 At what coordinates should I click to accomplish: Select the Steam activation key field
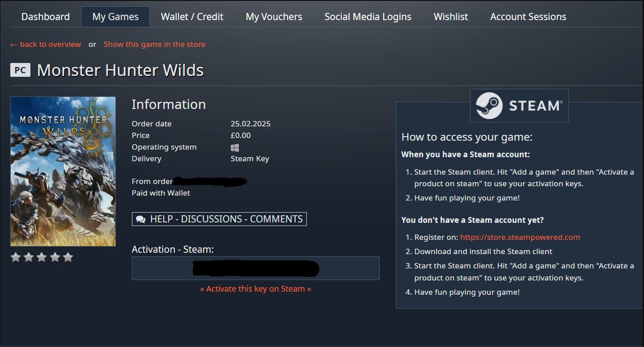(x=256, y=268)
